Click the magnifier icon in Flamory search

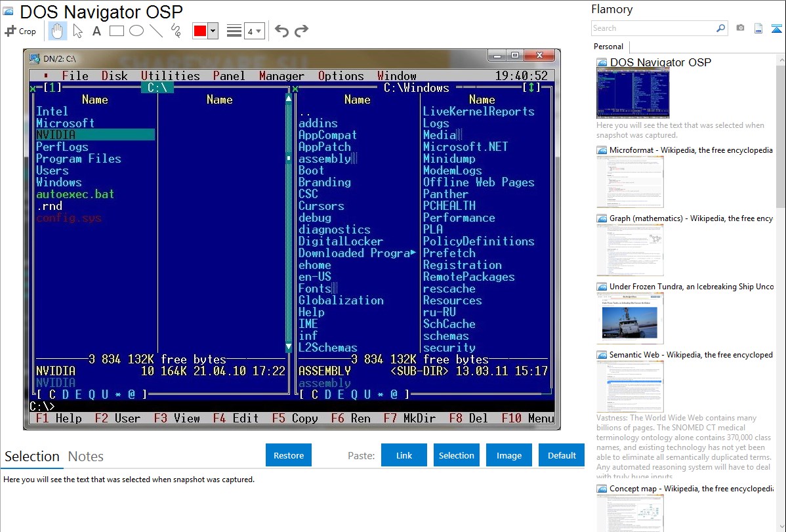[720, 28]
